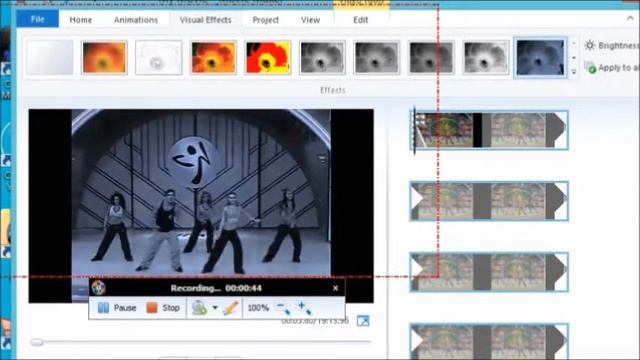Apply the eighth effect, darkest grey flower
640x360 pixels.
pos(431,58)
